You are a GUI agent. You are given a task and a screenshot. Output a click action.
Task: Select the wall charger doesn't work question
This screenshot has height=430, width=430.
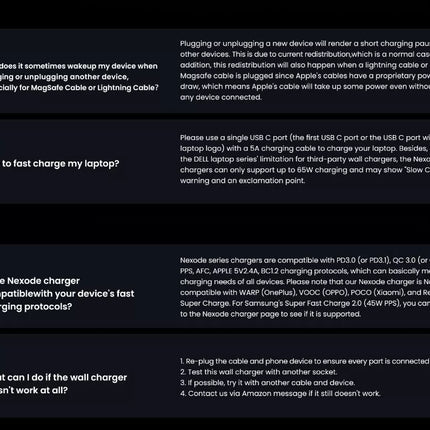(x=63, y=384)
